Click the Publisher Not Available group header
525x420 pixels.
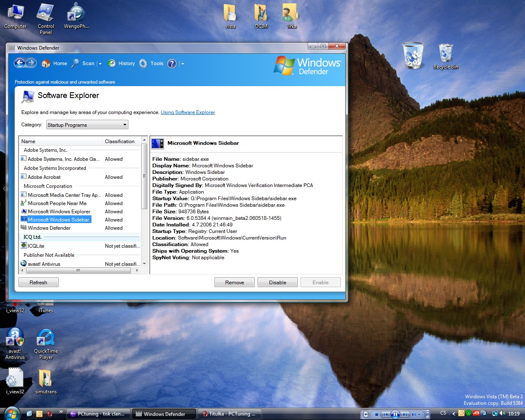(x=80, y=255)
